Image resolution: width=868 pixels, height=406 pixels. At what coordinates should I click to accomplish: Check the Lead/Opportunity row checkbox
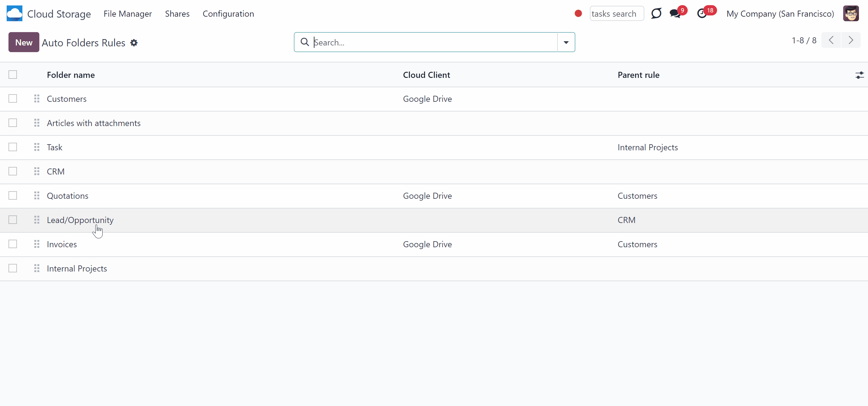[x=13, y=220]
